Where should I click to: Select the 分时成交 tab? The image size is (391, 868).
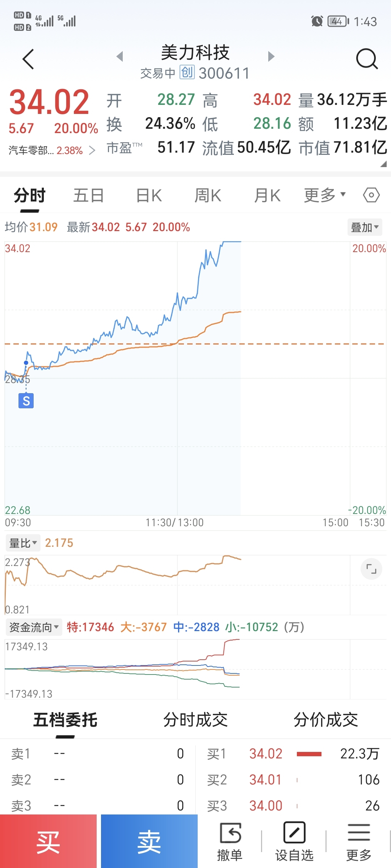point(195,720)
